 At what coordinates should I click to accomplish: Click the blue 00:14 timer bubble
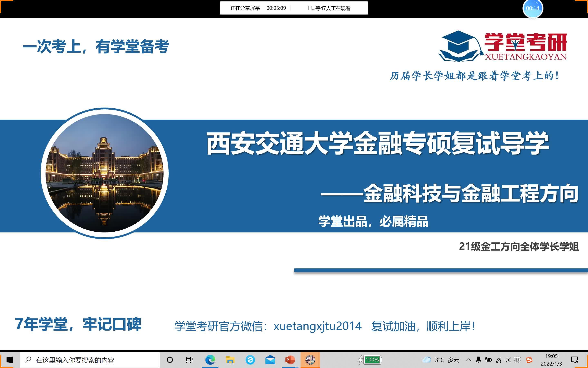533,8
